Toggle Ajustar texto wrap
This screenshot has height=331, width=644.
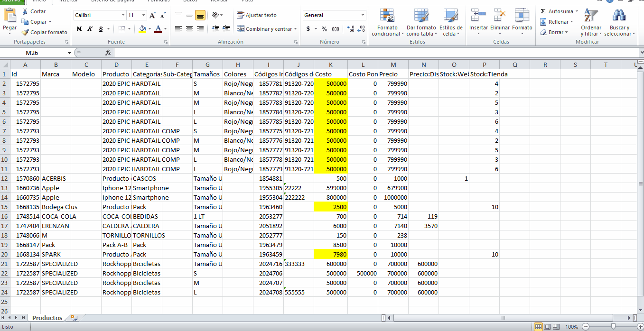[257, 15]
